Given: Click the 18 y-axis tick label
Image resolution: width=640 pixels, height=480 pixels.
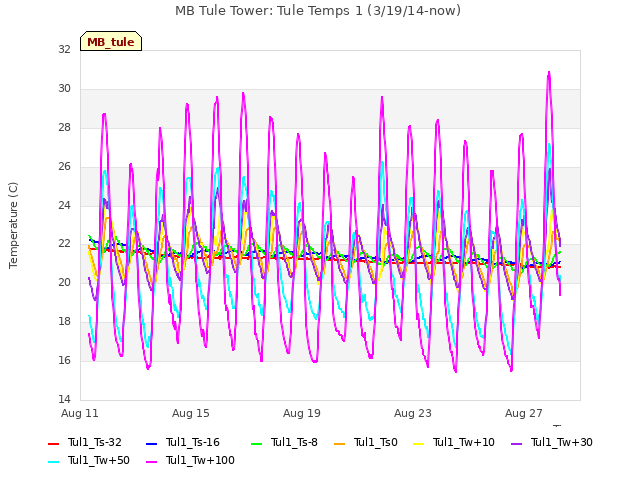Looking at the screenshot, I should coord(64,321).
